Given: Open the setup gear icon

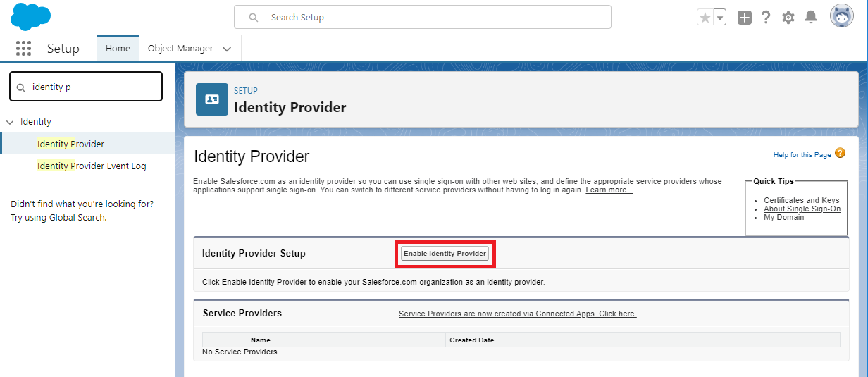Looking at the screenshot, I should pyautogui.click(x=788, y=18).
